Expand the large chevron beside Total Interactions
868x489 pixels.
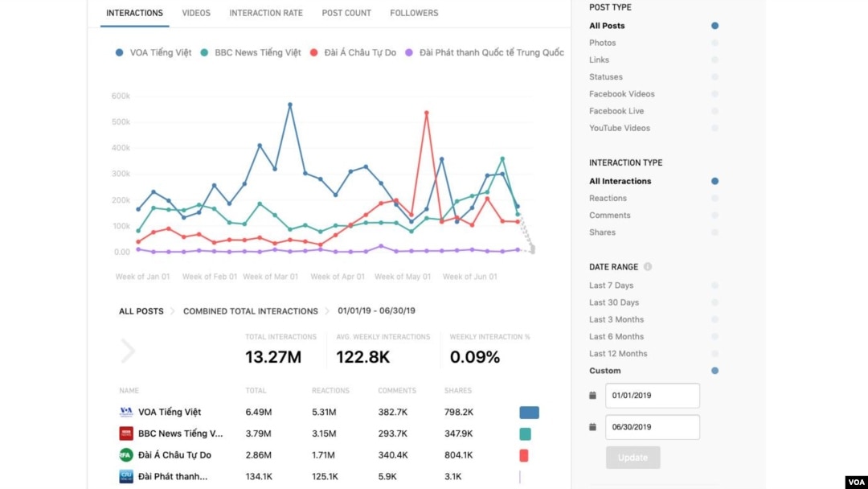[x=128, y=351]
